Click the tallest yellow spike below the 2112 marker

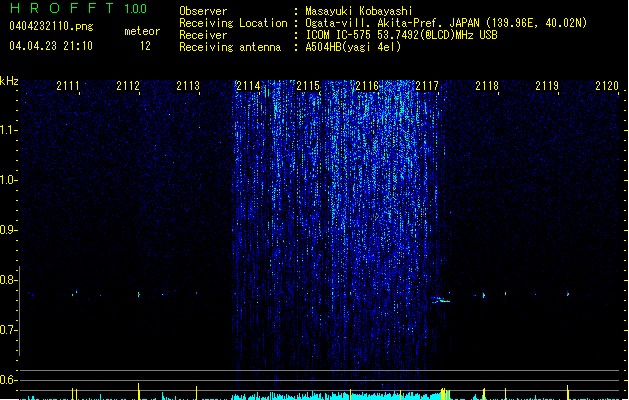tap(138, 391)
